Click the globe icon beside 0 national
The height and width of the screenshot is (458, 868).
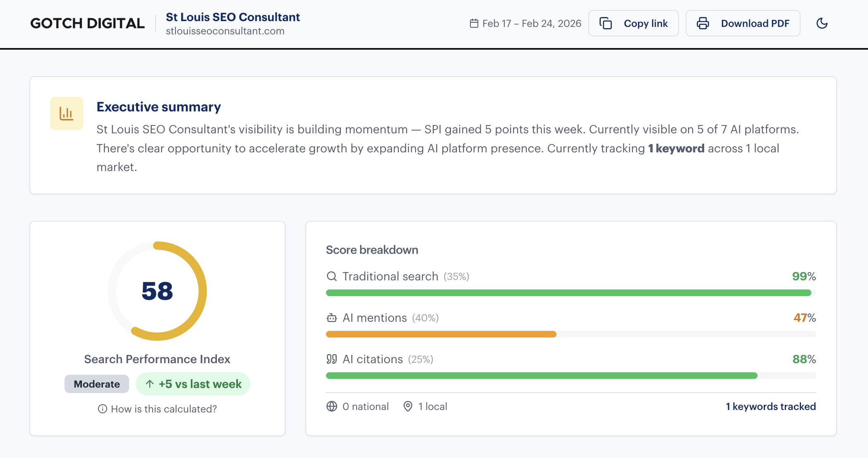[331, 406]
